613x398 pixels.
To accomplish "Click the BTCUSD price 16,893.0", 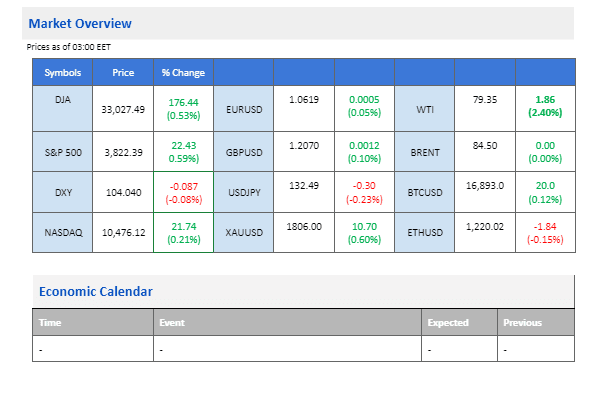I will tap(485, 186).
